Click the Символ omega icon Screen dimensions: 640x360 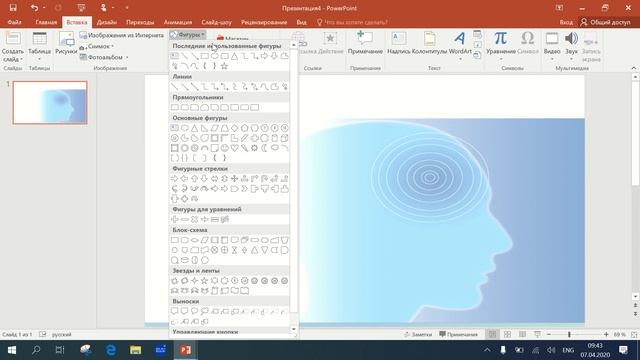pos(527,38)
